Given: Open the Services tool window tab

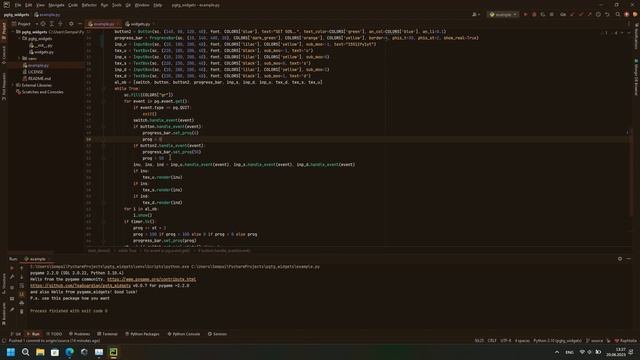Looking at the screenshot, I should click(217, 334).
